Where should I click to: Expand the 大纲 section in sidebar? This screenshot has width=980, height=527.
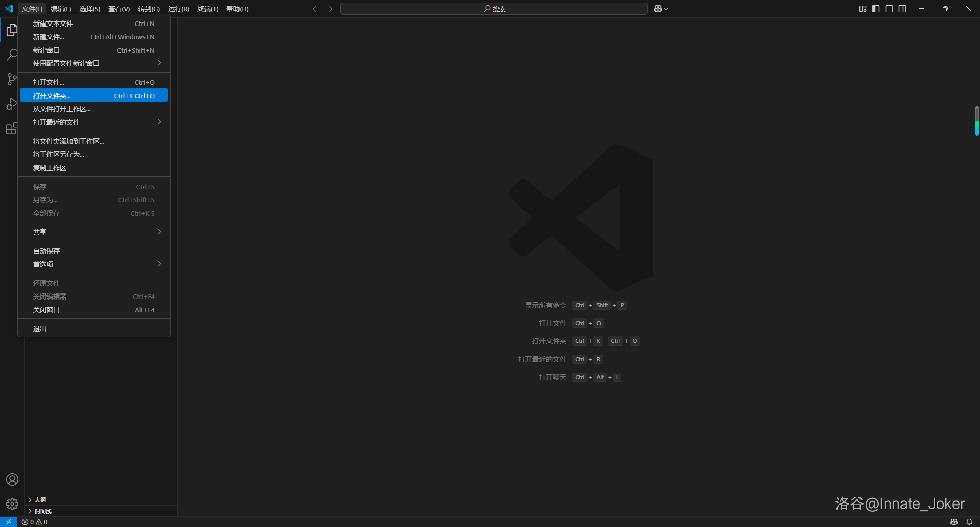(x=40, y=500)
